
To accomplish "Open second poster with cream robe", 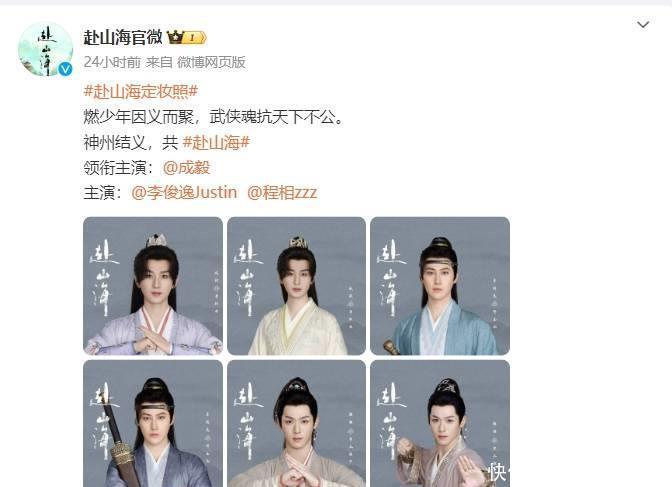I will pos(297,286).
